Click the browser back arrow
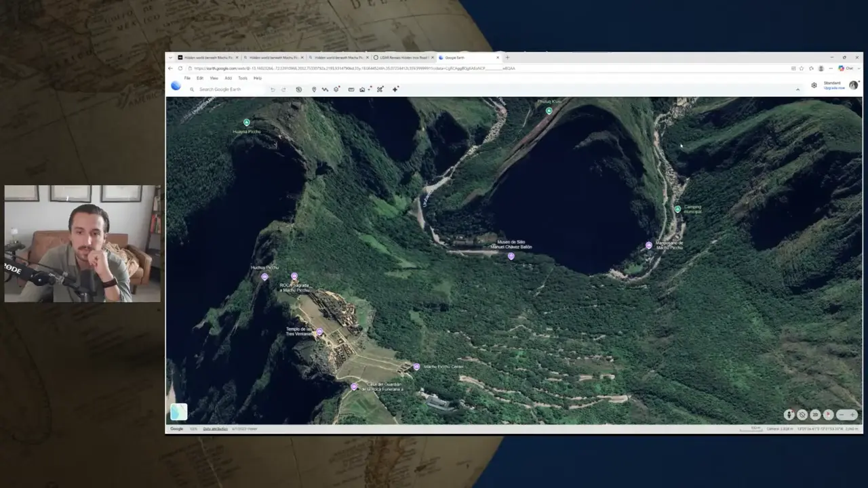This screenshot has height=488, width=868. [170, 68]
